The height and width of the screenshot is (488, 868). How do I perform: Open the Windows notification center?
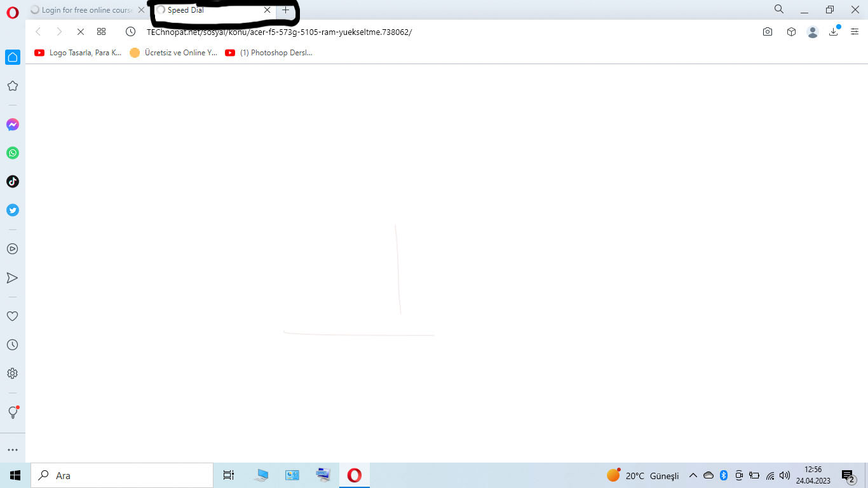click(848, 475)
